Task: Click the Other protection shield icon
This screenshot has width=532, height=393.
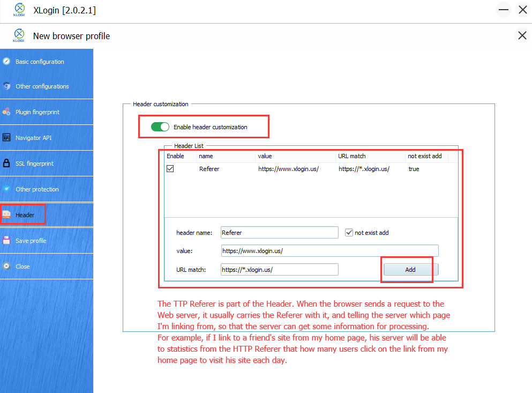Action: (x=6, y=189)
